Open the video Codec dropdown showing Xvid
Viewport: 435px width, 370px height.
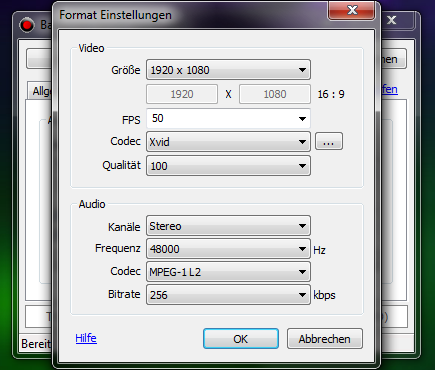(228, 142)
